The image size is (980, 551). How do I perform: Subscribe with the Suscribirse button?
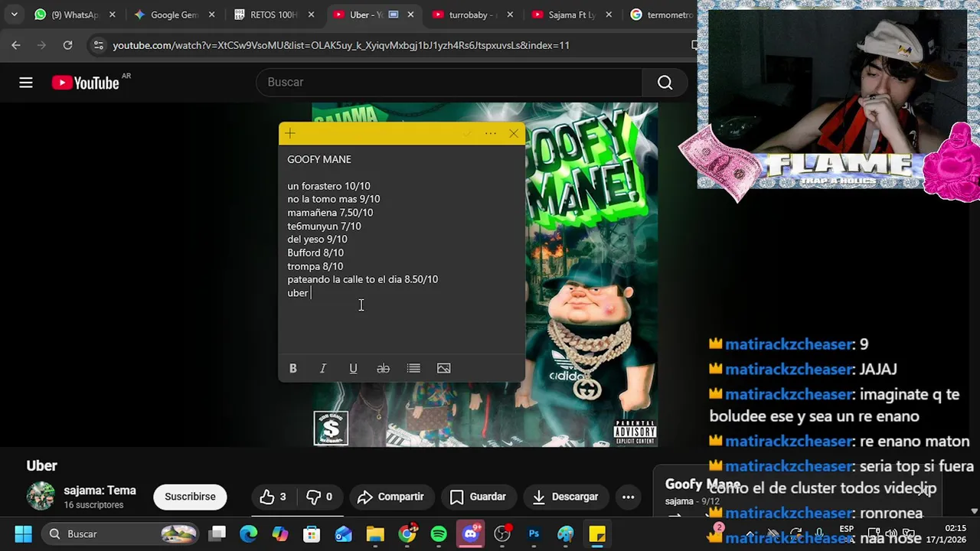pyautogui.click(x=190, y=497)
